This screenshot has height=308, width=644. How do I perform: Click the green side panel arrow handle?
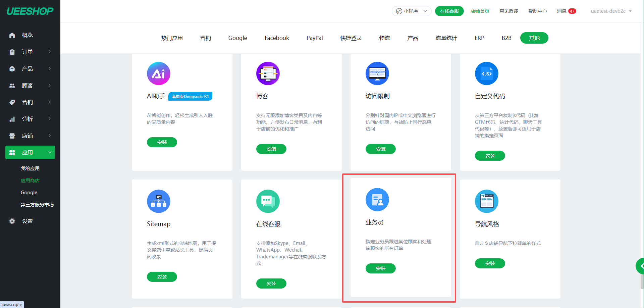pyautogui.click(x=641, y=266)
